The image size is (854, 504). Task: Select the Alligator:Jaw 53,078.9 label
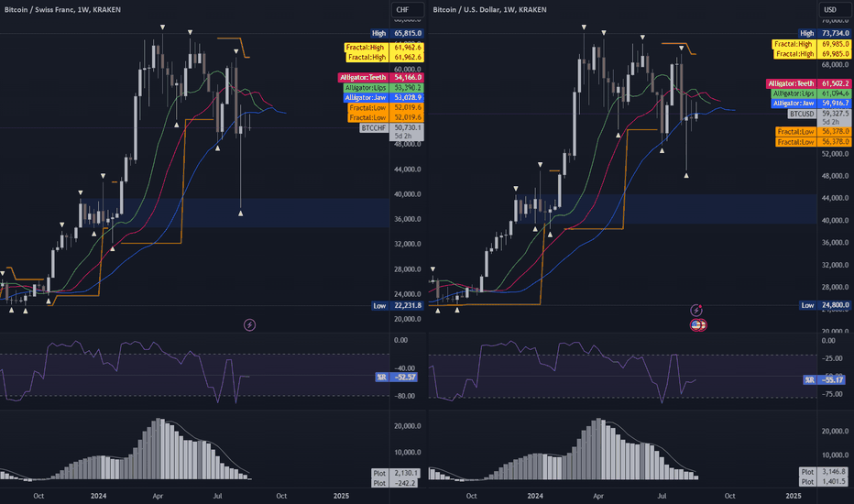[383, 97]
